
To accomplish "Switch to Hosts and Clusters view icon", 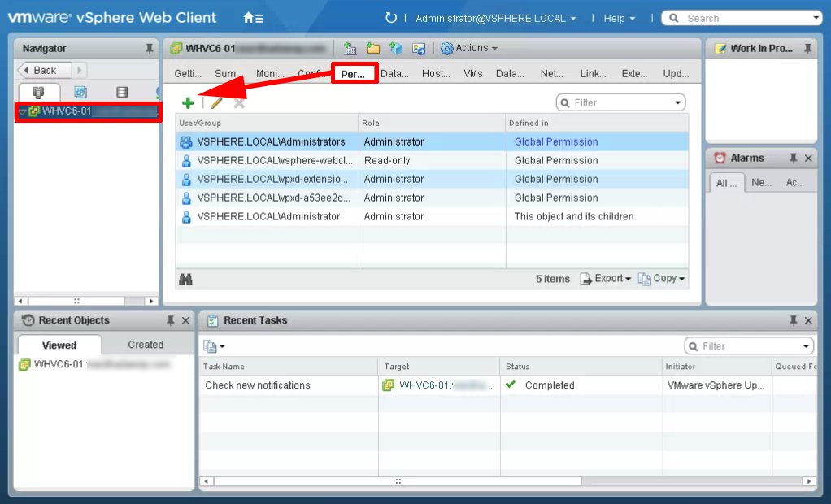I will (38, 92).
